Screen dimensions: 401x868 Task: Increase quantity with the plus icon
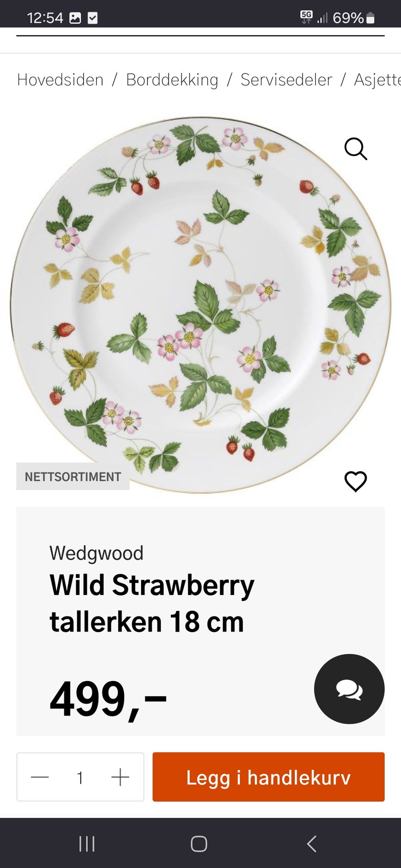click(120, 777)
